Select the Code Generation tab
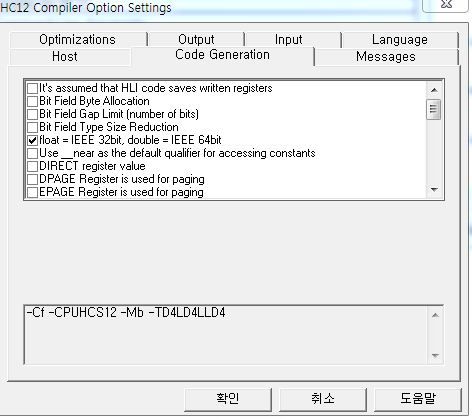This screenshot has width=472, height=419. coord(223,55)
